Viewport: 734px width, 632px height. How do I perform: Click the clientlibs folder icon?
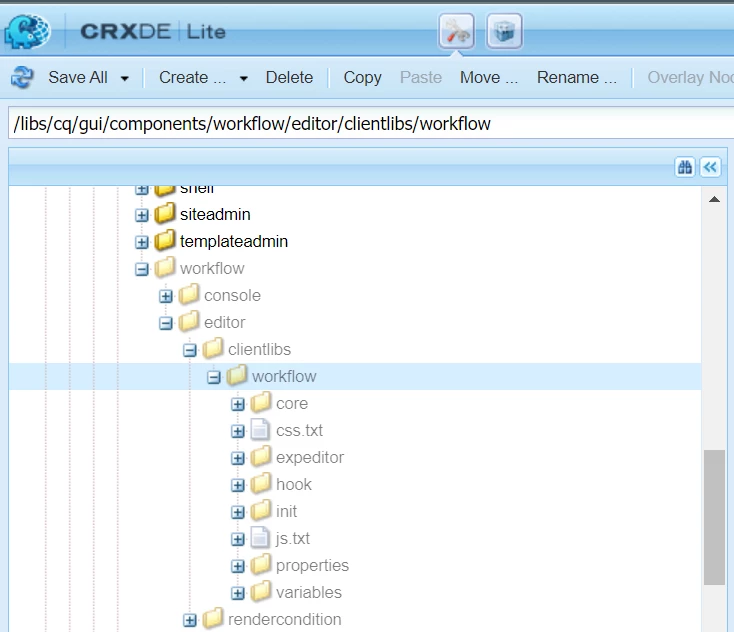tap(213, 349)
